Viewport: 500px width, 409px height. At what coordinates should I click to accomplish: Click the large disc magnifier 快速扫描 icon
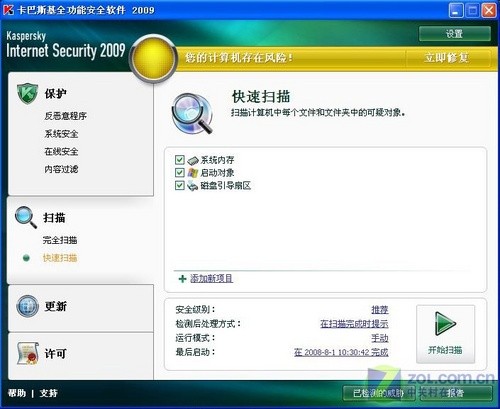coord(192,114)
